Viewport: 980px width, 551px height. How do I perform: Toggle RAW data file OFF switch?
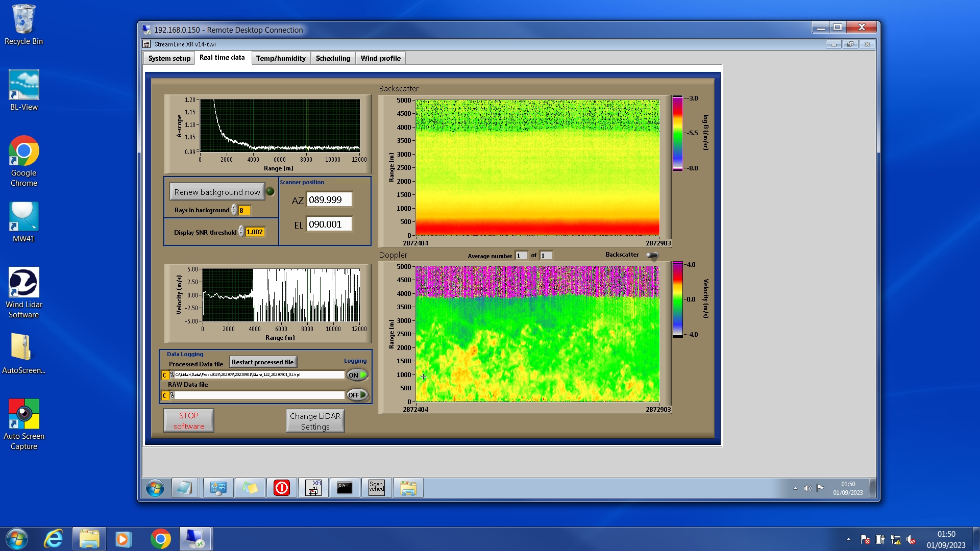[357, 395]
